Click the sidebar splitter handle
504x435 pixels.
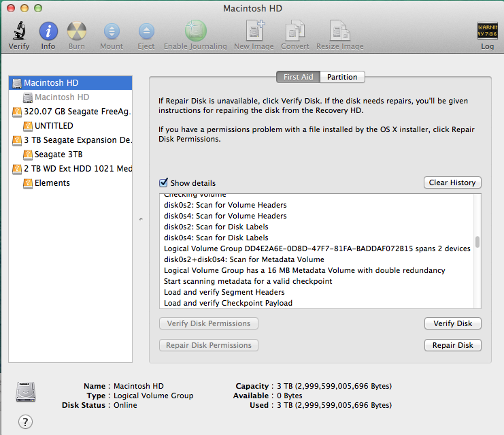(x=141, y=219)
